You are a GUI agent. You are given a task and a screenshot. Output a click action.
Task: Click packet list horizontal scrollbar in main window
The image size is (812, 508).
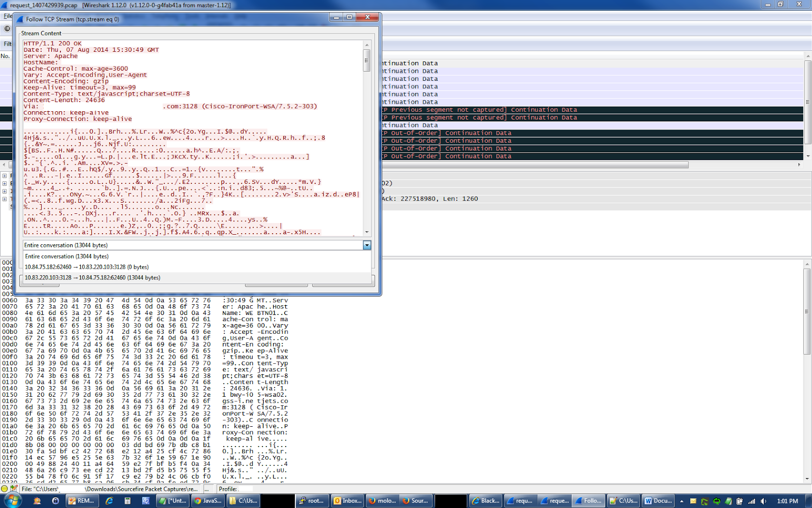(x=535, y=165)
